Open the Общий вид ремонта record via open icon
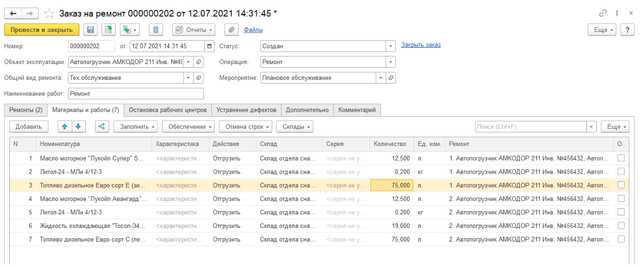This screenshot has width=644, height=267. click(198, 78)
